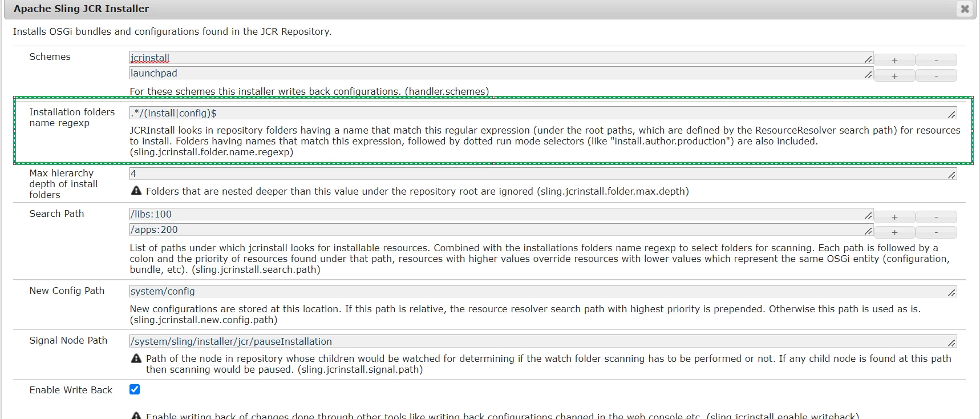Viewport: 980px width, 419px height.
Task: Click the /apps:200 search path field
Action: point(501,229)
